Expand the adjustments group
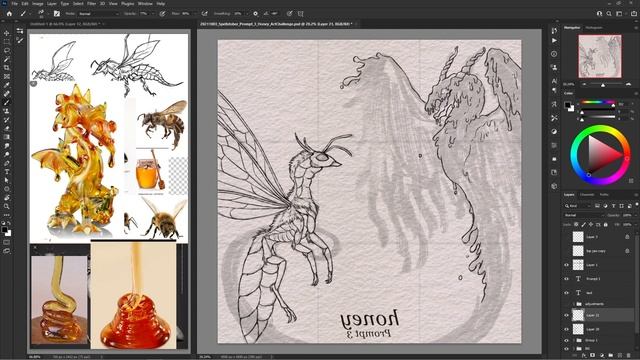The image size is (640, 360). tap(573, 304)
